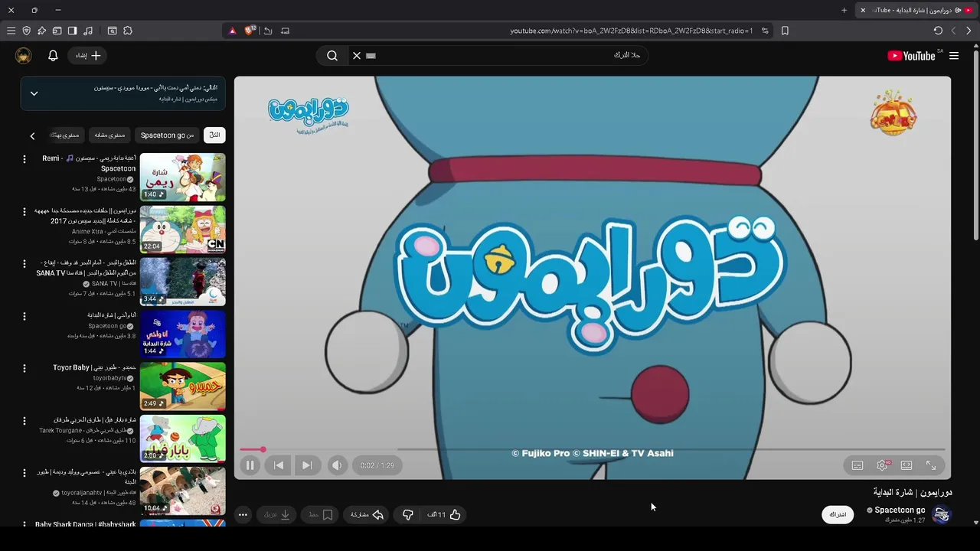Clear the YouTube search box
The image size is (980, 551).
coord(357,55)
